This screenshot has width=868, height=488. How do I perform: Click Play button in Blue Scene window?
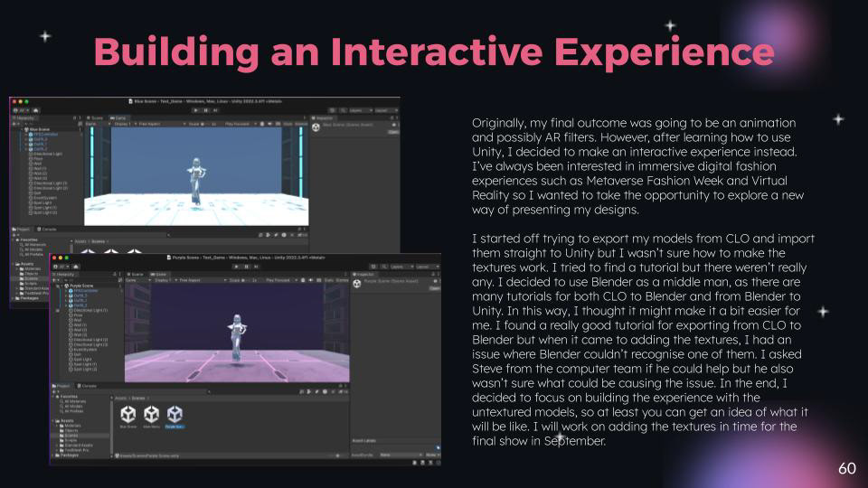point(195,110)
